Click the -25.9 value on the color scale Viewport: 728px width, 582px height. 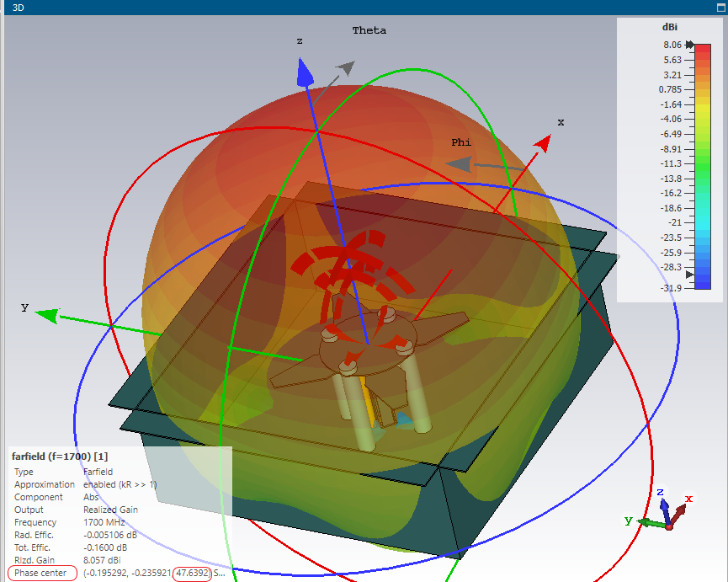click(x=671, y=253)
